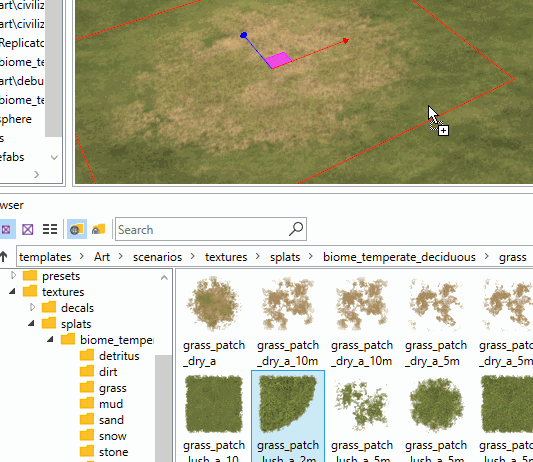Navigate to textures in breadcrumb
This screenshot has height=462, width=533.
point(226,257)
